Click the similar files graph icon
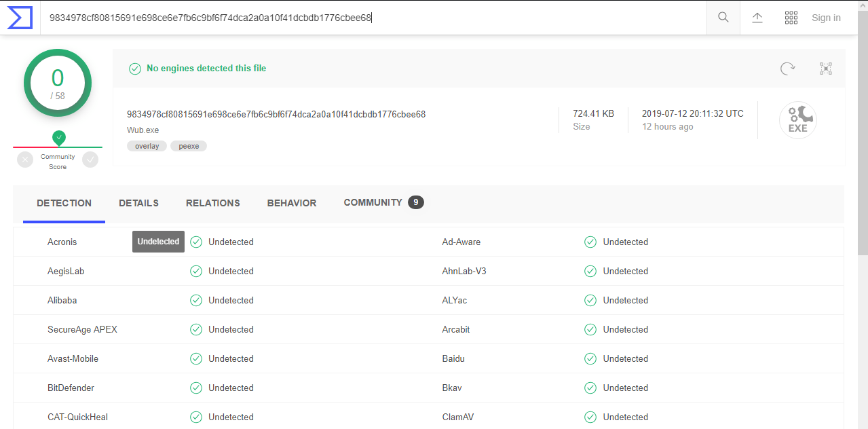The width and height of the screenshot is (868, 429). [x=826, y=69]
